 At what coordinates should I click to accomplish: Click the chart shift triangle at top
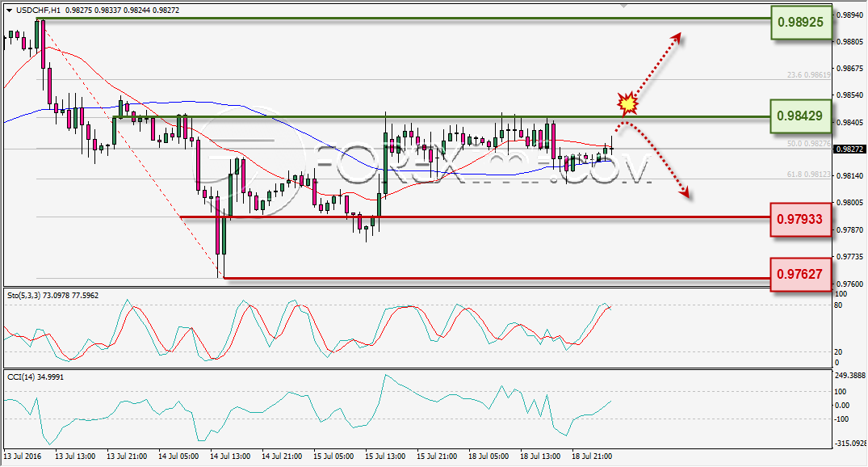(x=624, y=6)
